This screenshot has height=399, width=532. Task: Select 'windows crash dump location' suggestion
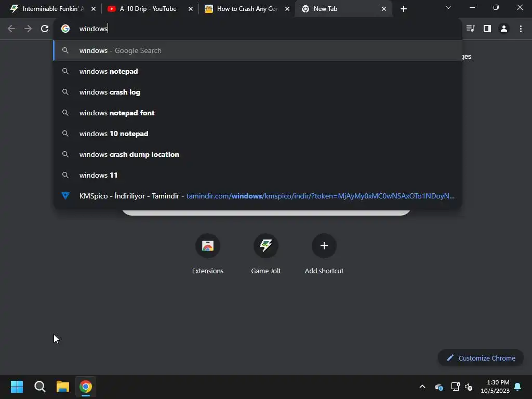point(258,154)
